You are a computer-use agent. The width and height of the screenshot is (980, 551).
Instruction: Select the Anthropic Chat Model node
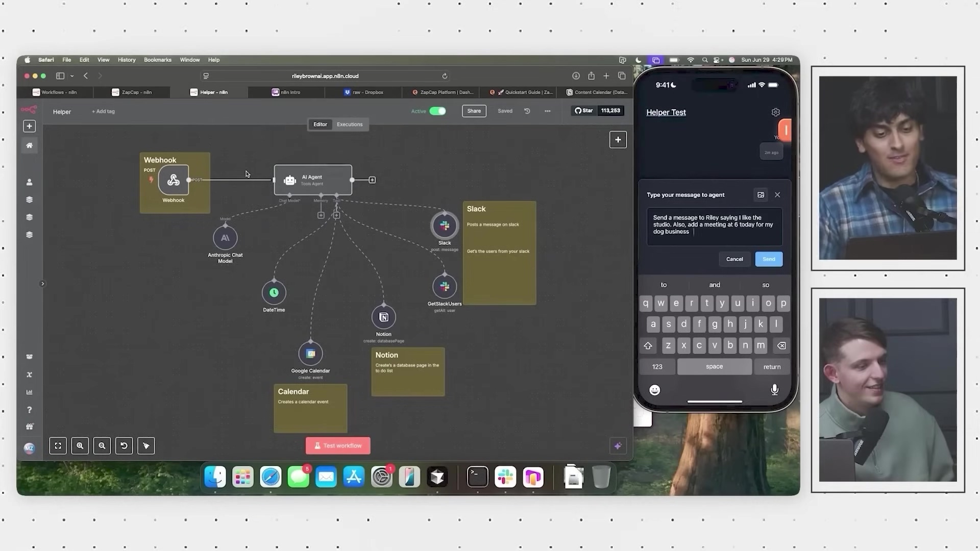click(225, 238)
